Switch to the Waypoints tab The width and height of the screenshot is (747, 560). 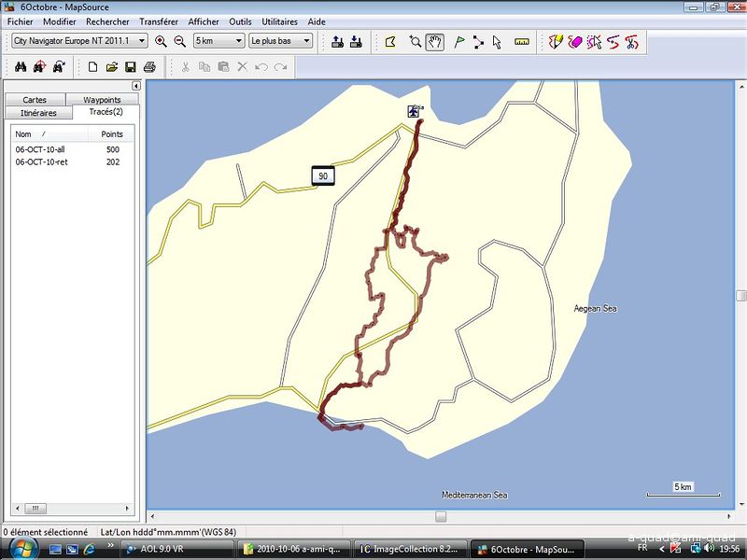point(102,100)
